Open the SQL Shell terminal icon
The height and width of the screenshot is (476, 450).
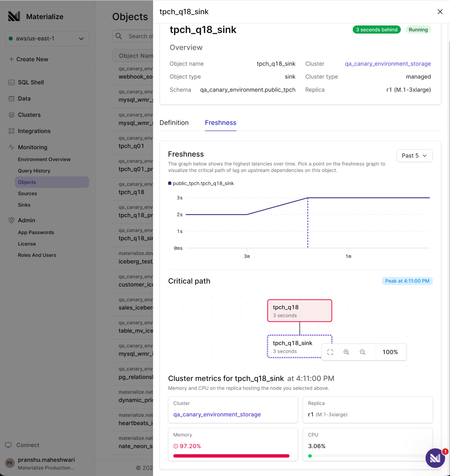(11, 82)
